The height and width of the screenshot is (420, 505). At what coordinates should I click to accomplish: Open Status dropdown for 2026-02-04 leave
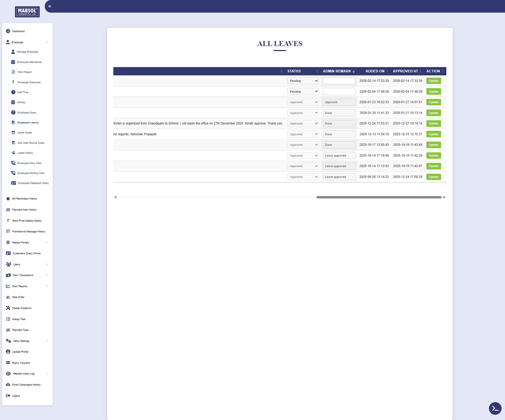tap(303, 92)
